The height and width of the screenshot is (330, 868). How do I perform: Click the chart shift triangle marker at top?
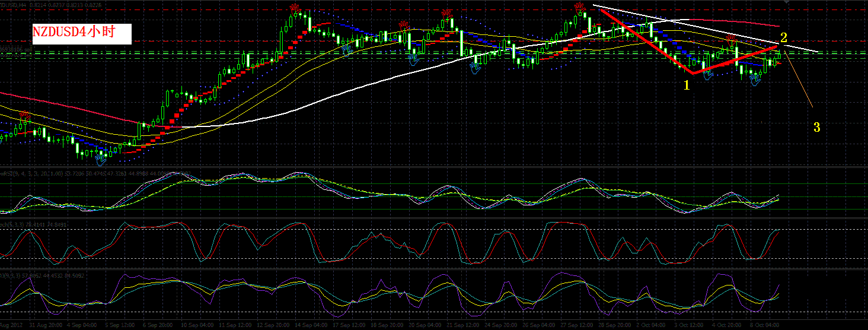pos(787,2)
